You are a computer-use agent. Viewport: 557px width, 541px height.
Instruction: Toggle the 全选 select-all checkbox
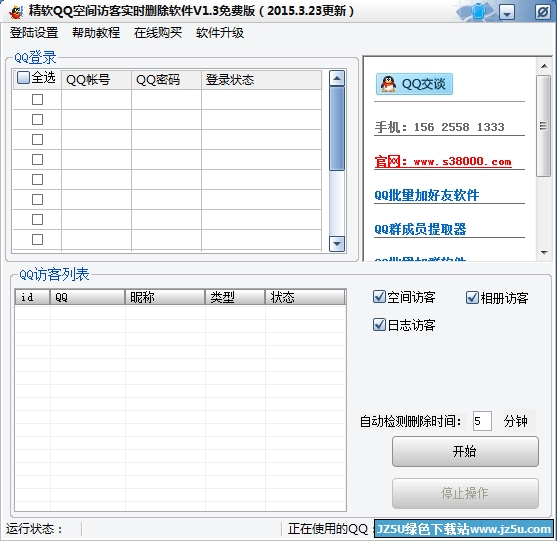pos(23,77)
